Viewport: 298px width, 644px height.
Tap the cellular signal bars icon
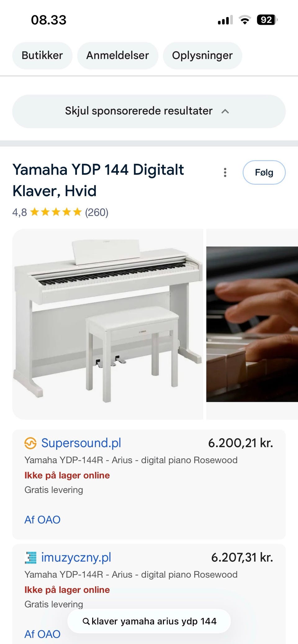tap(225, 20)
